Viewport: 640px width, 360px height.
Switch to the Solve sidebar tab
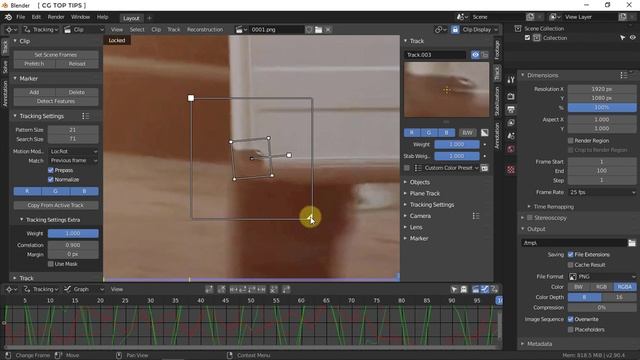click(5, 66)
